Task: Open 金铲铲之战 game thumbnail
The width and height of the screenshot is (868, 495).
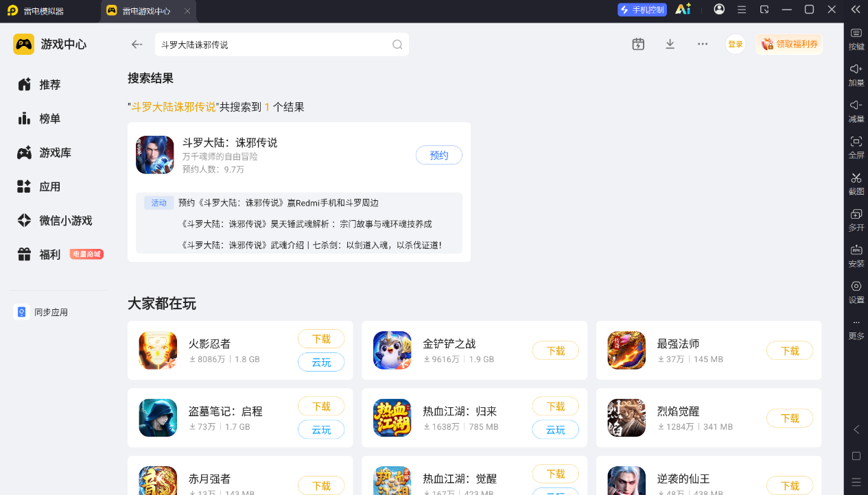Action: coord(392,350)
